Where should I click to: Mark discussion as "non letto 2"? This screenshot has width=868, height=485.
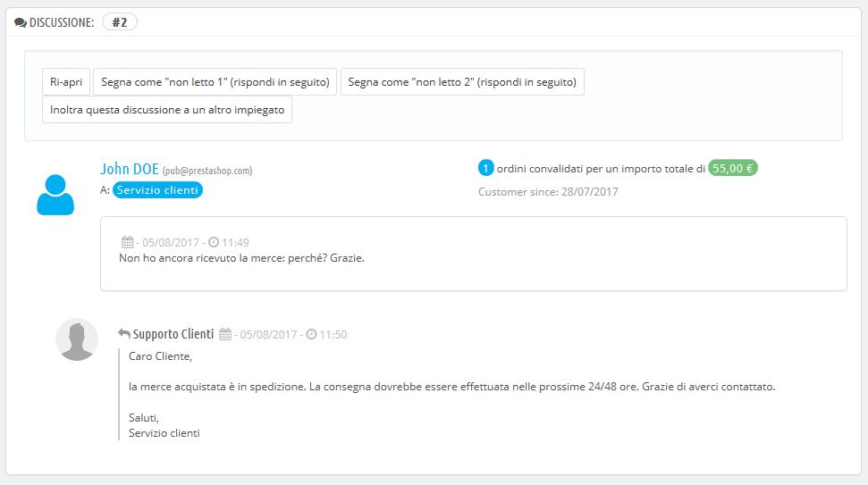click(462, 82)
